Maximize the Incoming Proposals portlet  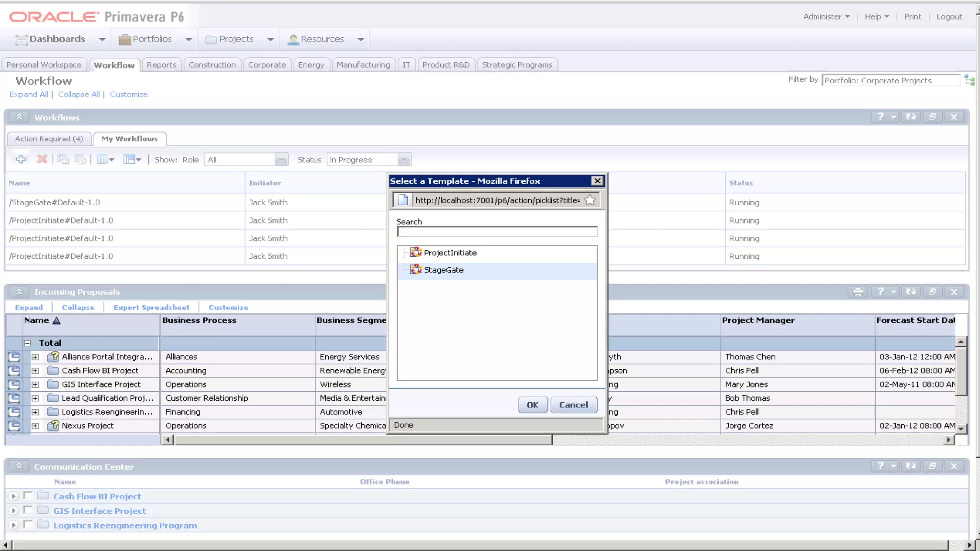932,292
